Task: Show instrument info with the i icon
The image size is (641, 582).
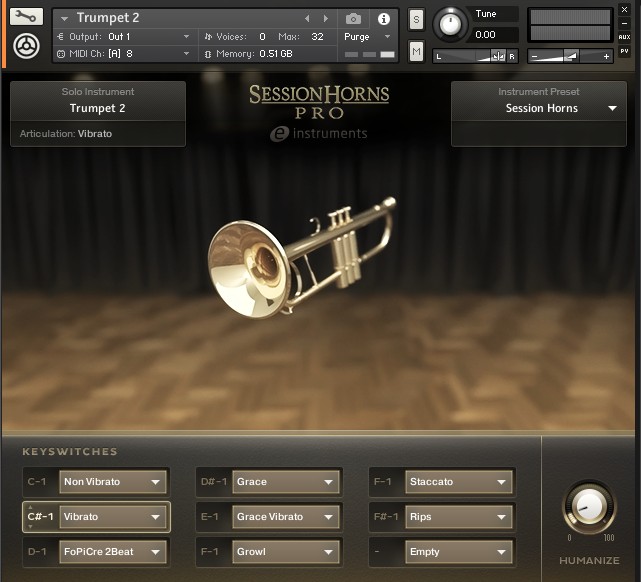Action: click(383, 19)
